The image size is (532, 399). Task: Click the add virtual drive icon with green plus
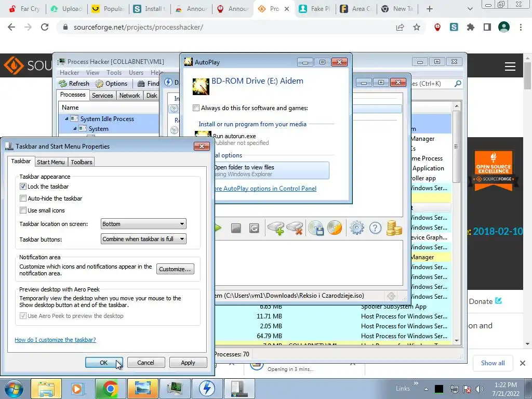[x=276, y=228]
